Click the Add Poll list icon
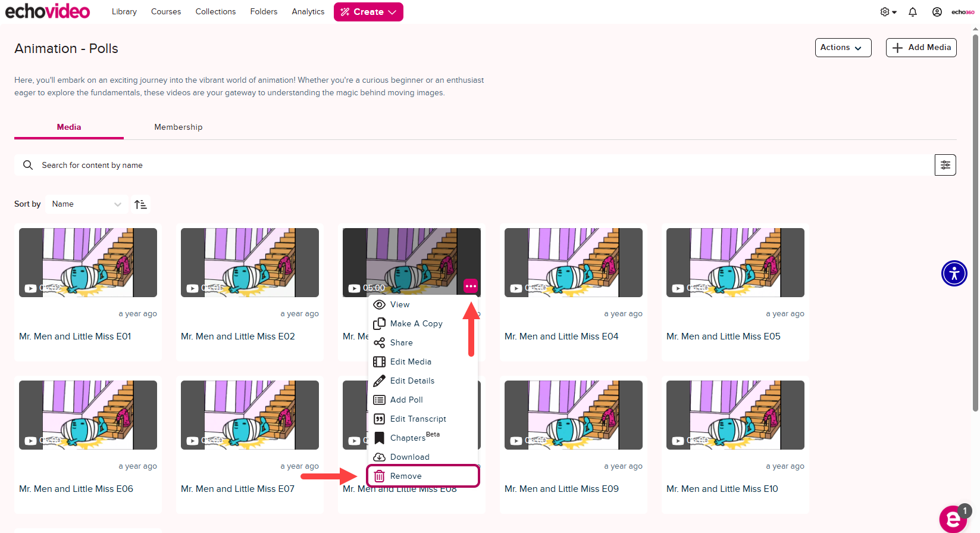This screenshot has height=533, width=980. (x=379, y=400)
